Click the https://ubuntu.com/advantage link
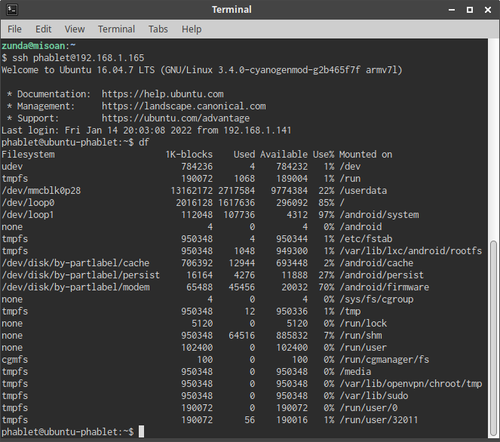 (x=176, y=118)
